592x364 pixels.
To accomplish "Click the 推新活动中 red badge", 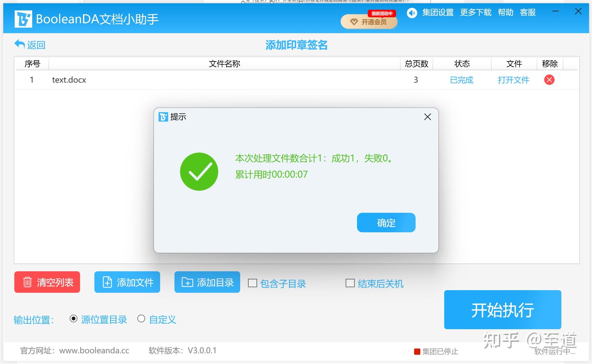I will click(382, 14).
